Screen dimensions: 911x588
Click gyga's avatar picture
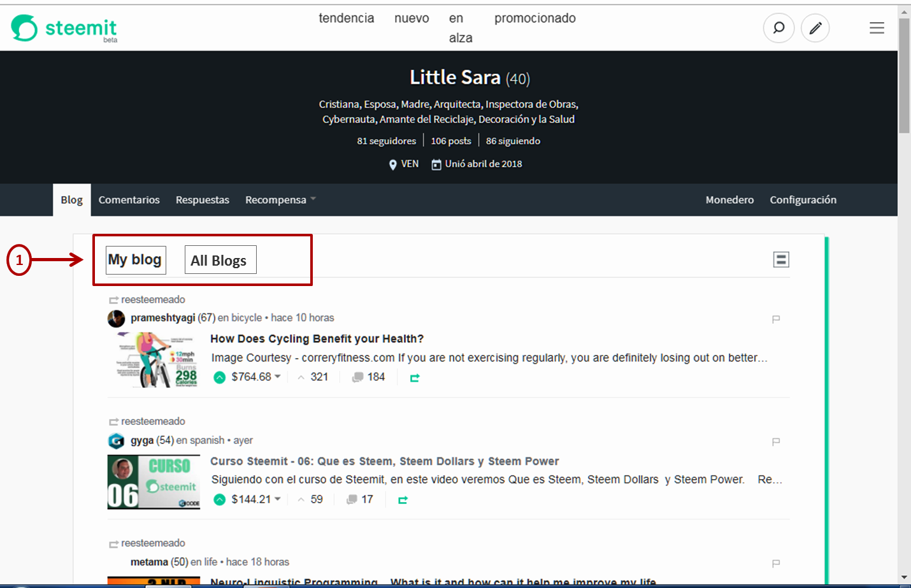116,441
